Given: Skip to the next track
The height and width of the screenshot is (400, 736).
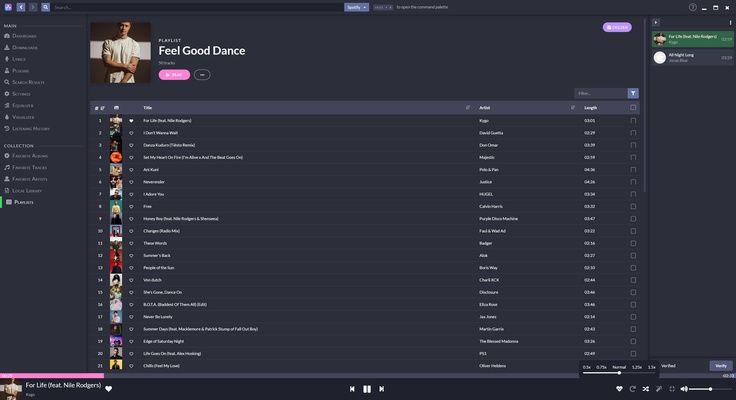Looking at the screenshot, I should tap(382, 389).
